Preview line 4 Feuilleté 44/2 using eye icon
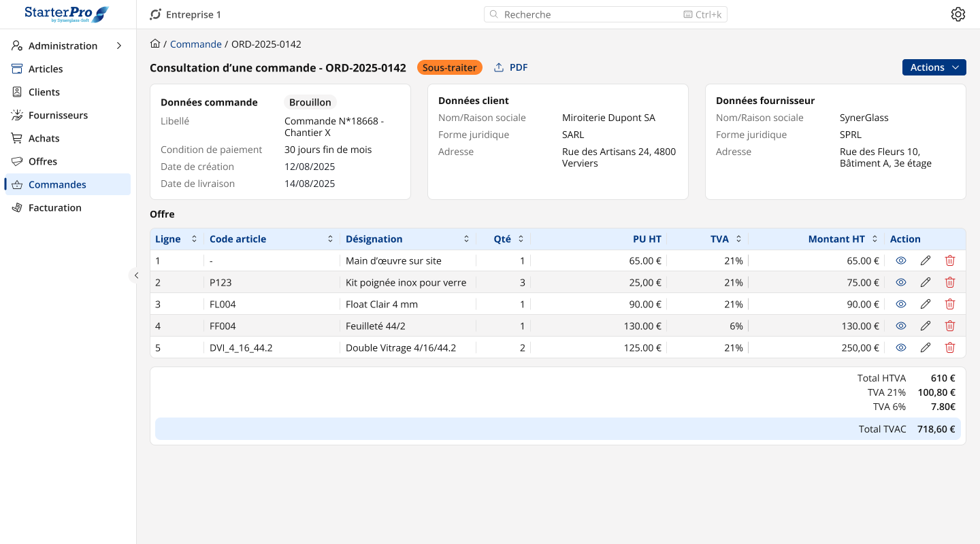Image resolution: width=980 pixels, height=544 pixels. pyautogui.click(x=900, y=326)
